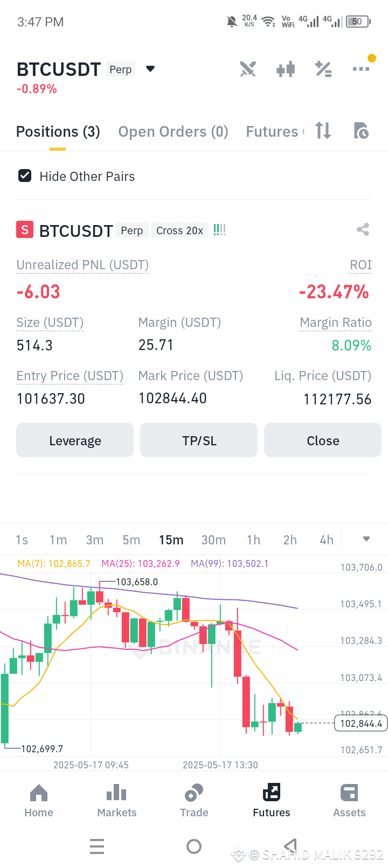Expand more chart timeframe options
This screenshot has height=868, width=388.
[366, 539]
